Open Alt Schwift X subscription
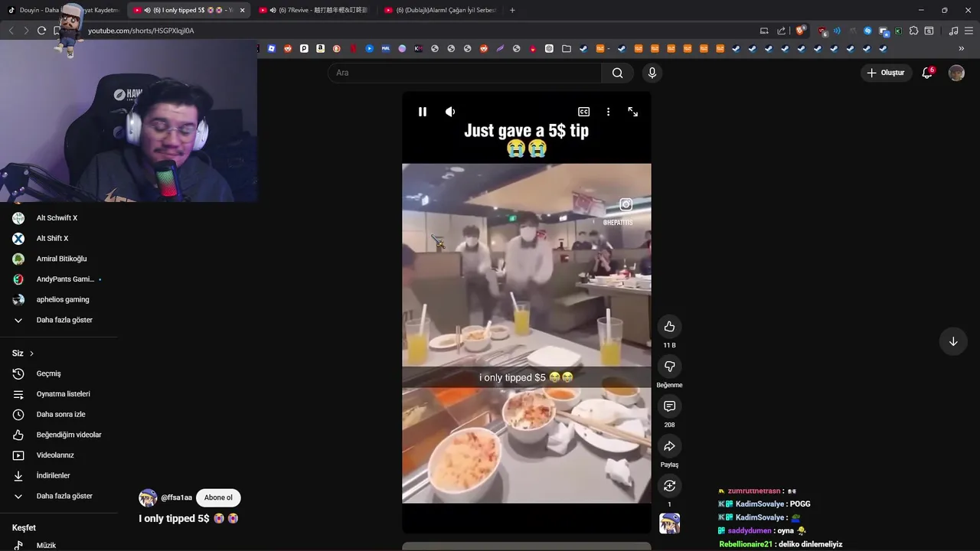Image resolution: width=980 pixels, height=551 pixels. tap(59, 218)
